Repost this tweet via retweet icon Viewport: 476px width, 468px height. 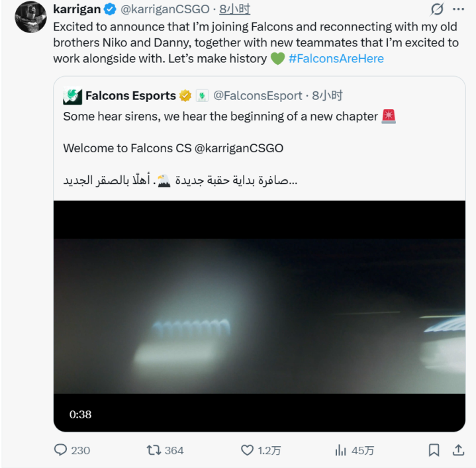click(154, 450)
